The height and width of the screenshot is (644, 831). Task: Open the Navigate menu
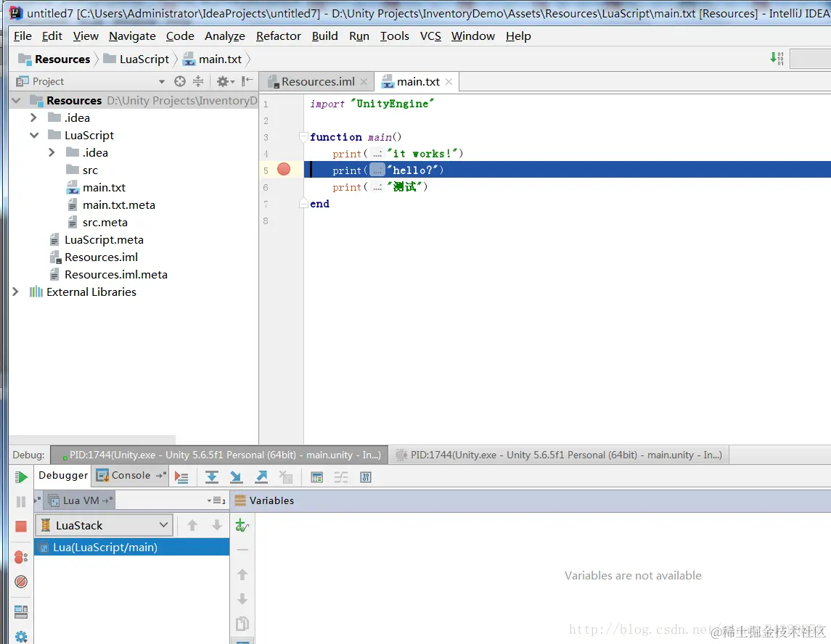tap(132, 36)
